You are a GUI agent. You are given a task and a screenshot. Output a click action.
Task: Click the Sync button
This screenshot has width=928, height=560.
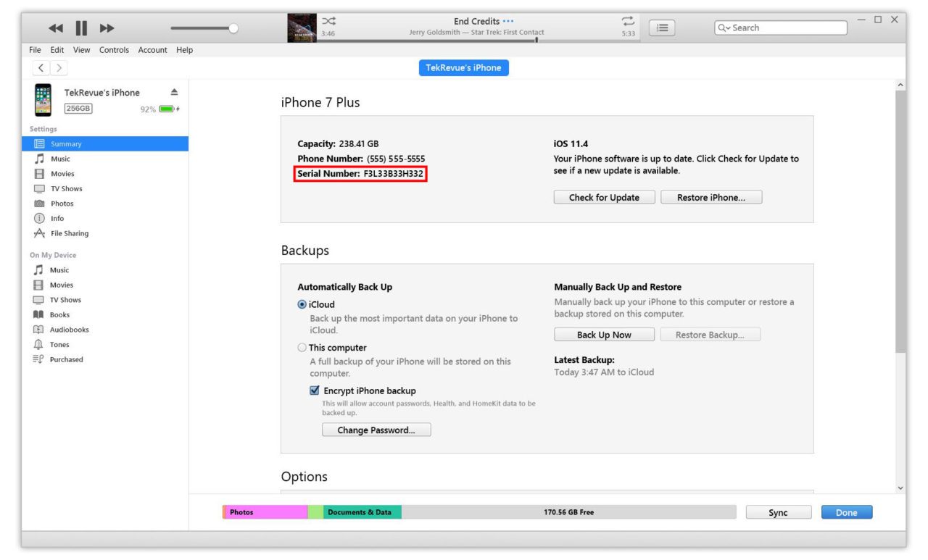[x=778, y=512]
